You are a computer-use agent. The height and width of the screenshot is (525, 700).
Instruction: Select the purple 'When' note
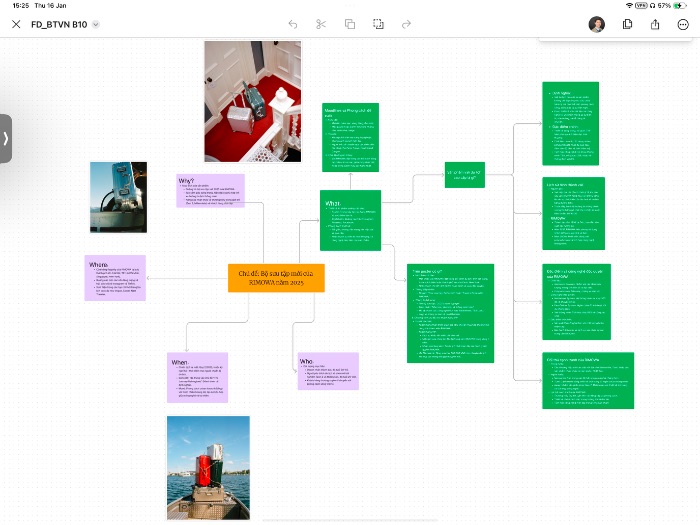197,378
